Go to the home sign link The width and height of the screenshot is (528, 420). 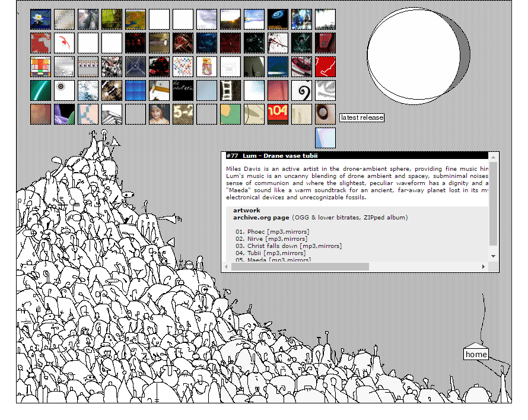point(476,354)
